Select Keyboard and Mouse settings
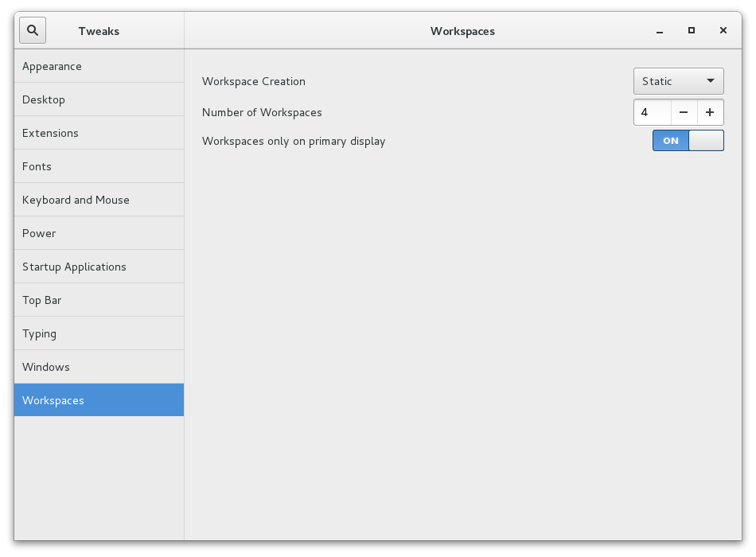The width and height of the screenshot is (756, 557). tap(99, 200)
